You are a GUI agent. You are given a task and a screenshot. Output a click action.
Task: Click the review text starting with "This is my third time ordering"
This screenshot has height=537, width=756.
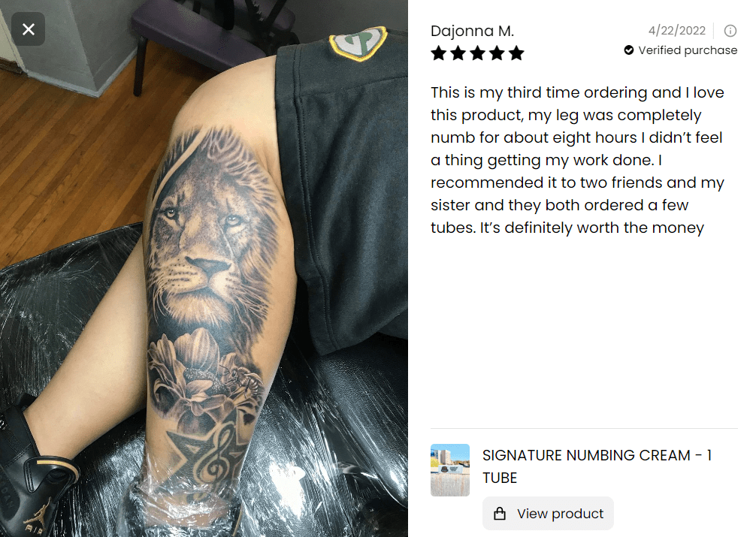click(577, 159)
